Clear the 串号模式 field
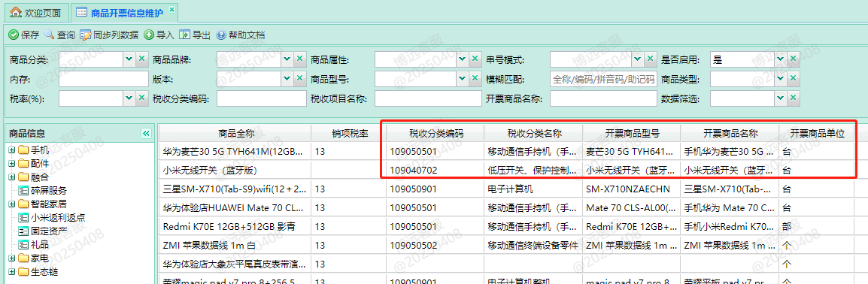 click(651, 59)
